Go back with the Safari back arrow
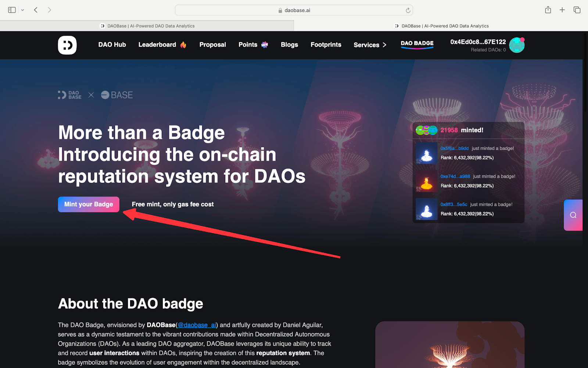Image resolution: width=588 pixels, height=368 pixels. point(36,10)
